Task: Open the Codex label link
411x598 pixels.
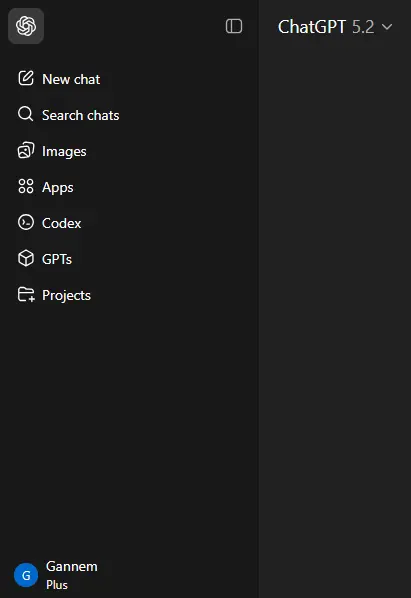Action: click(61, 223)
